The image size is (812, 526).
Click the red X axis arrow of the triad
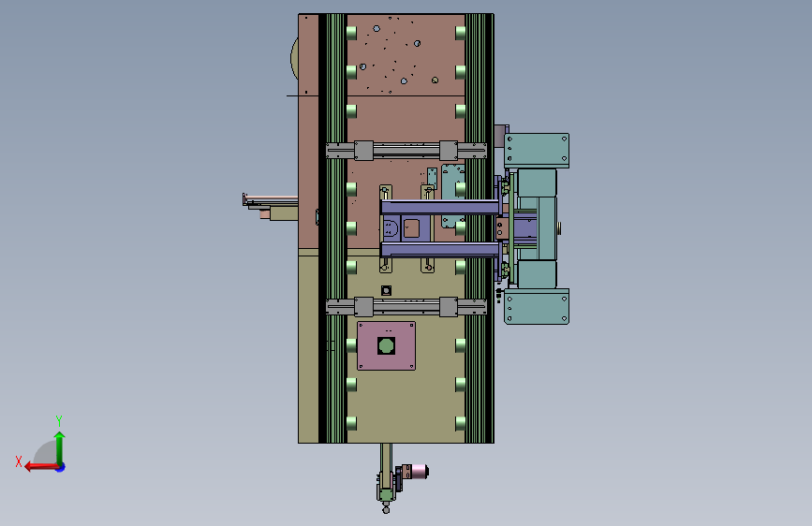pos(40,467)
